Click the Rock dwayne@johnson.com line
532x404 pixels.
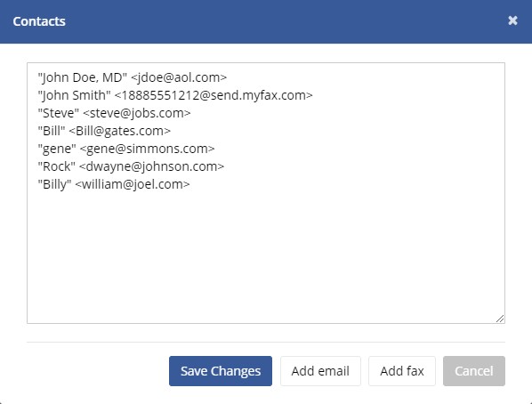pyautogui.click(x=131, y=166)
